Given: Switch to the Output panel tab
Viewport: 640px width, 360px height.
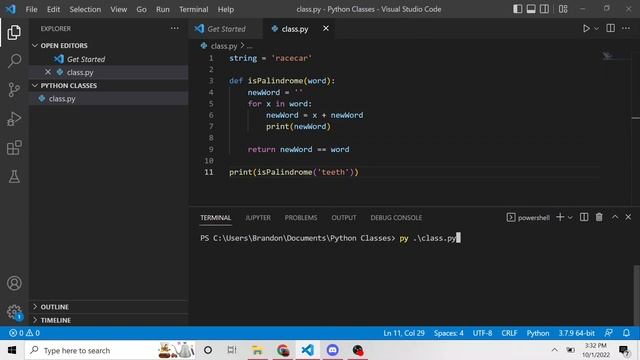Looking at the screenshot, I should (344, 218).
